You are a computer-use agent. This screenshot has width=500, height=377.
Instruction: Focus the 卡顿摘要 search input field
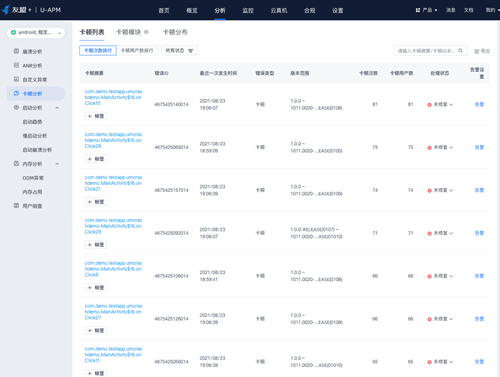click(430, 50)
